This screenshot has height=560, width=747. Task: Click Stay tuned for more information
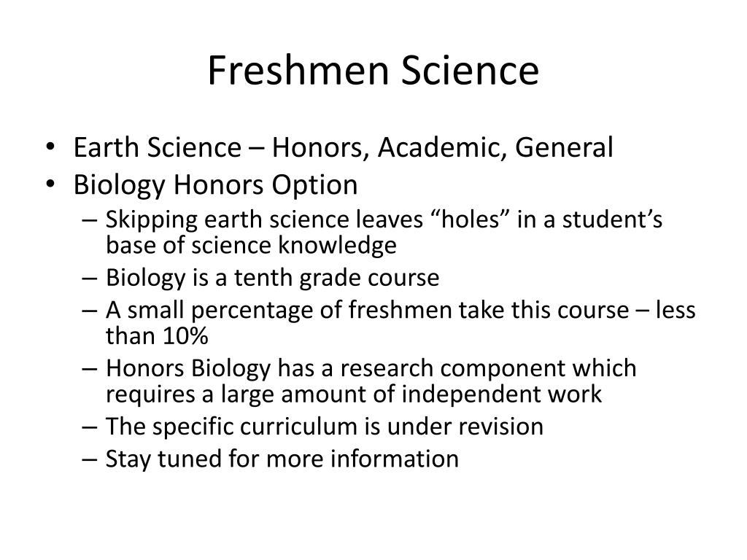pyautogui.click(x=282, y=459)
